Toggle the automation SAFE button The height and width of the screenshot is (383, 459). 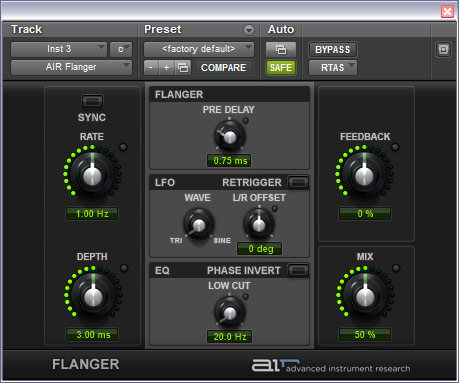coord(281,68)
